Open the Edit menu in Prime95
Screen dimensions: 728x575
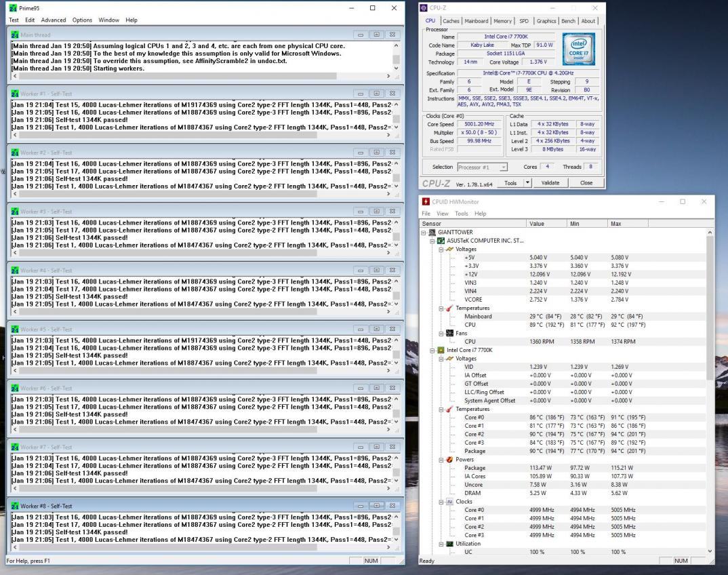tap(30, 20)
